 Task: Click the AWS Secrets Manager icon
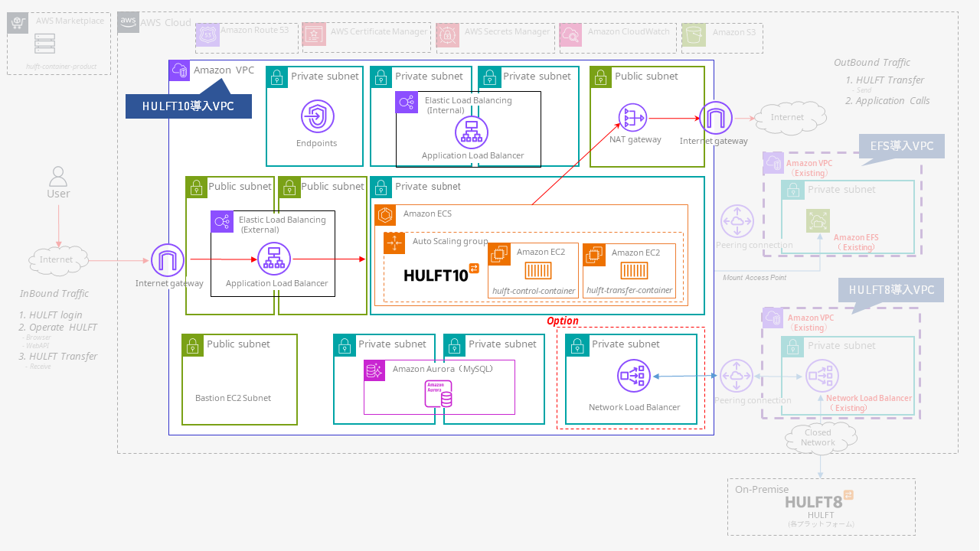pyautogui.click(x=446, y=34)
